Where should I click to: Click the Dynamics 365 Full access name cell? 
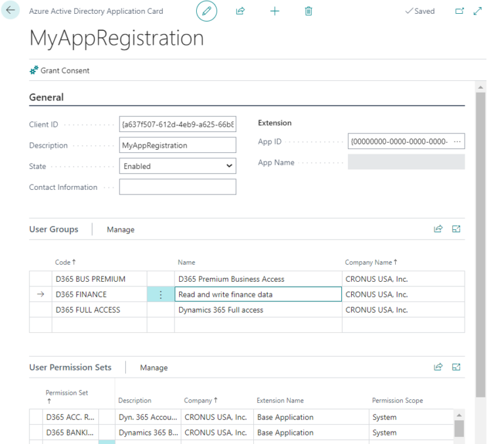tap(258, 310)
